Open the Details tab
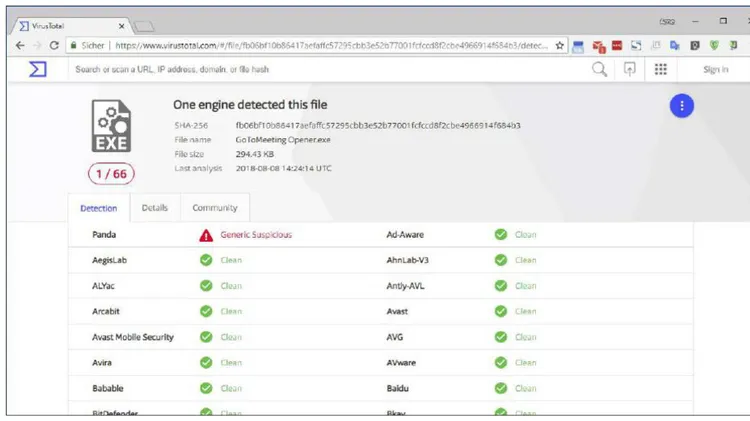 (x=154, y=208)
